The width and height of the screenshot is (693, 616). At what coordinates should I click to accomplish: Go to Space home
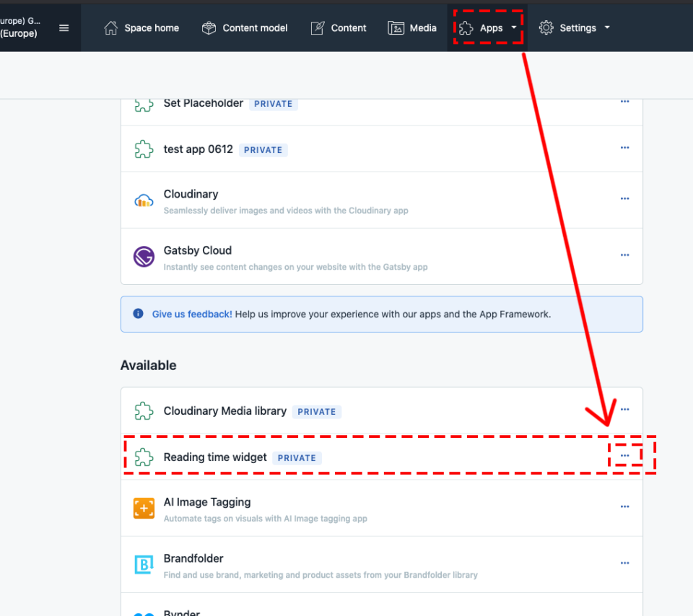pos(141,28)
